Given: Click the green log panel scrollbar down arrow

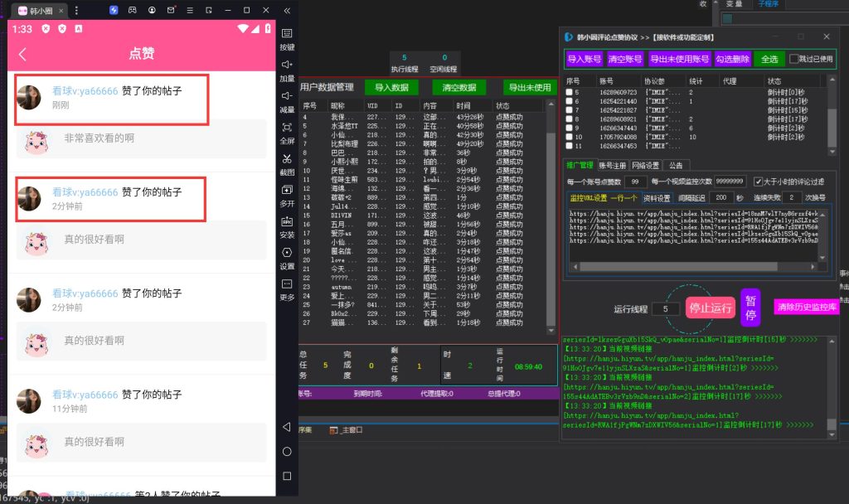Looking at the screenshot, I should tap(832, 434).
